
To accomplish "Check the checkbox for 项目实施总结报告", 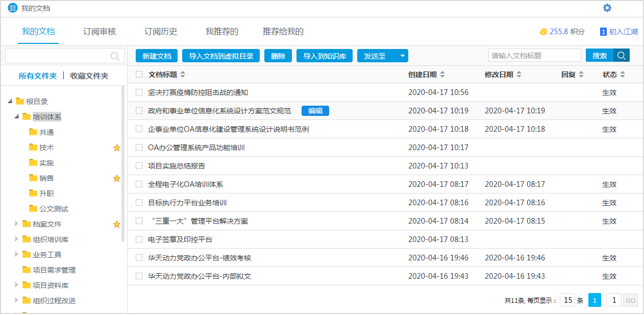I will pos(138,165).
